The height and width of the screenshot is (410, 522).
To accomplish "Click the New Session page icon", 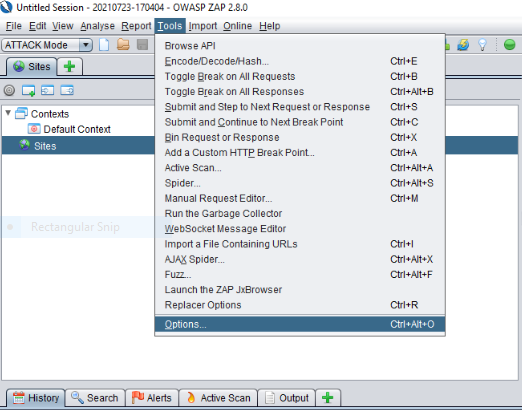I will coord(104,45).
